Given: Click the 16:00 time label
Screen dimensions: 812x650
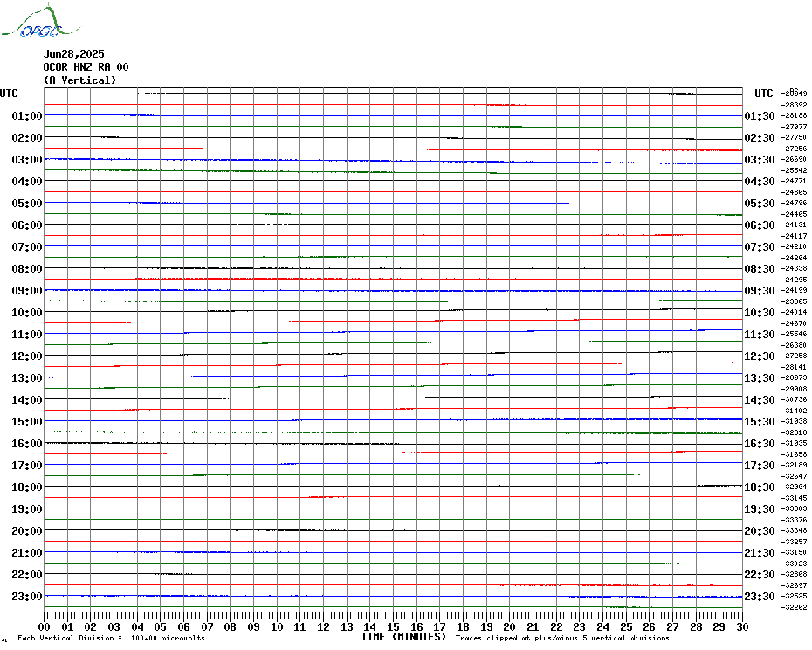Looking at the screenshot, I should coord(27,443).
